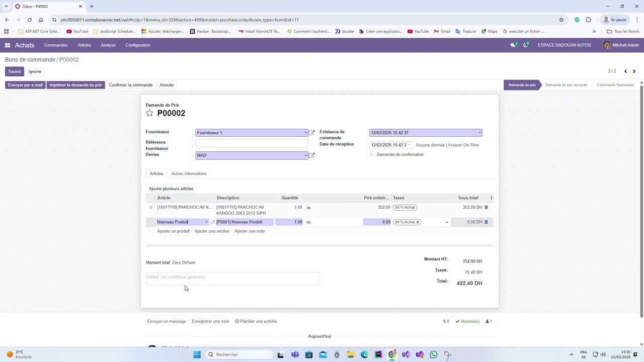Open Nouveau Produit product external link

coord(213,222)
